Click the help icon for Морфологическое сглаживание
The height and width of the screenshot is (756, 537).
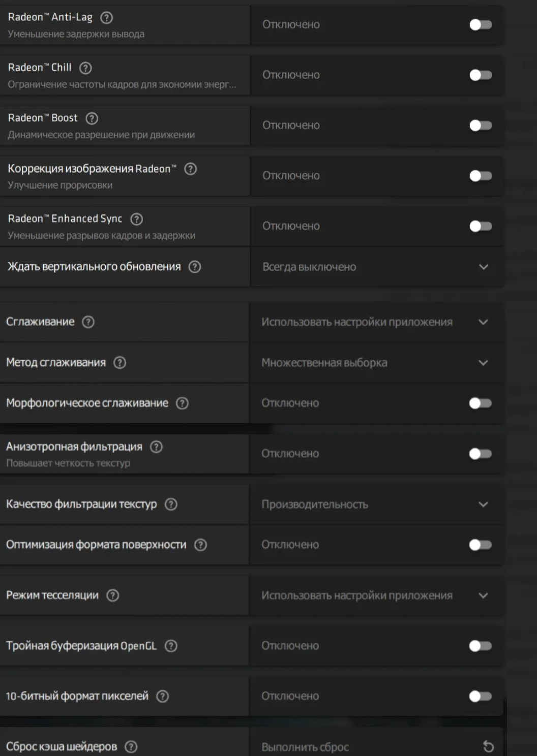(x=182, y=403)
